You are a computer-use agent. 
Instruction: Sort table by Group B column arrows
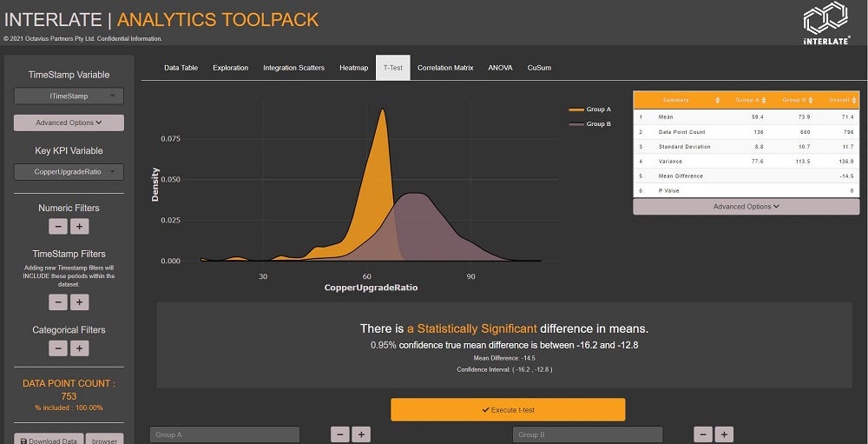coord(811,100)
